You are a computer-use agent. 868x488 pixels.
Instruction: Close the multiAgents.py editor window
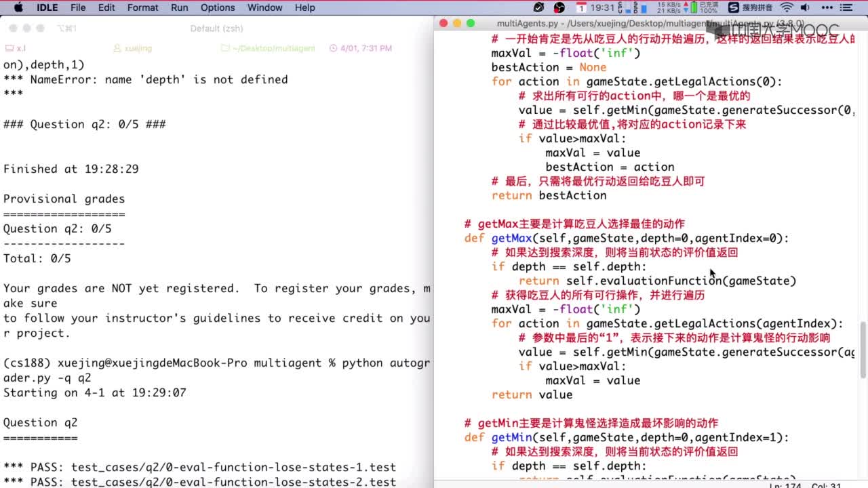click(x=443, y=23)
